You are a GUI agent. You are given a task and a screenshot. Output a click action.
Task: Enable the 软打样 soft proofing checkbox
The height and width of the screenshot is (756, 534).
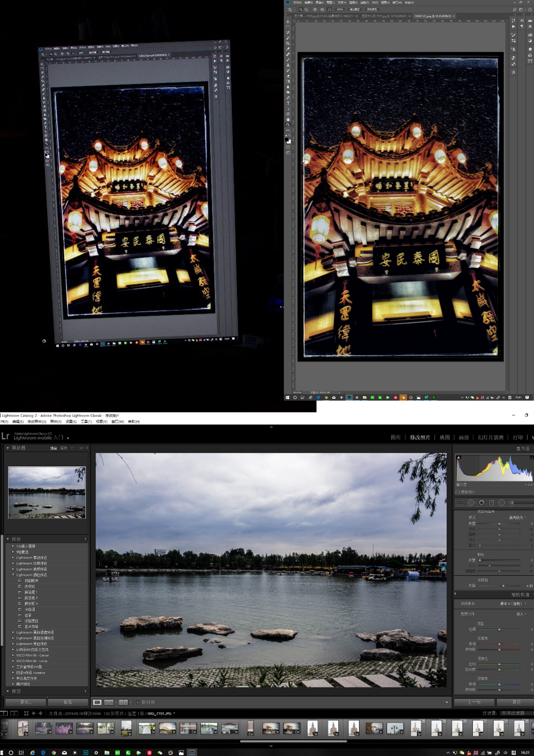(138, 702)
